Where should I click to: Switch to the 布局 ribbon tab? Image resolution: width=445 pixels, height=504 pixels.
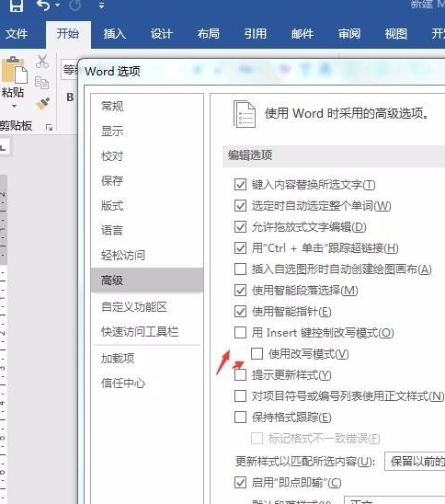tap(209, 34)
